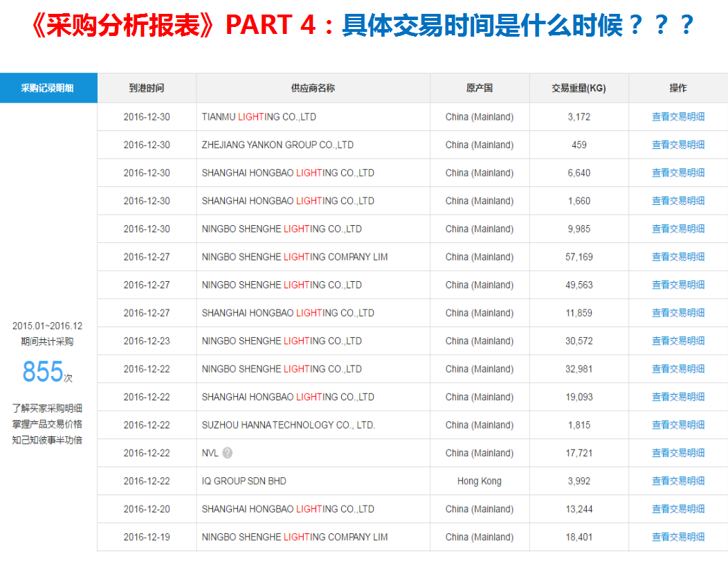
Task: View transaction details for ZHEJIANG YANKON GROUP
Action: (677, 145)
